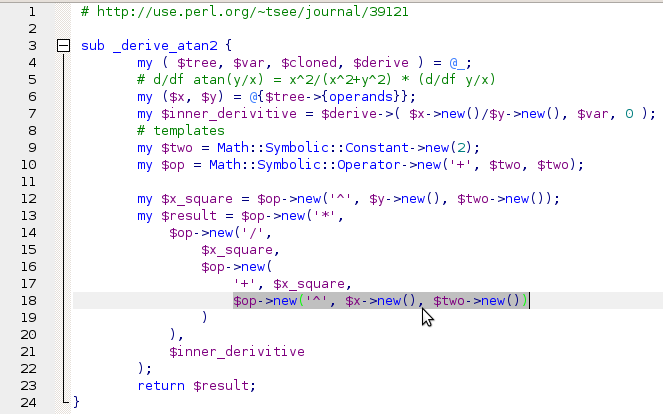Click the highlighted '$op->new('^', $x->new()' selection
Image resolution: width=663 pixels, height=414 pixels.
tap(381, 301)
